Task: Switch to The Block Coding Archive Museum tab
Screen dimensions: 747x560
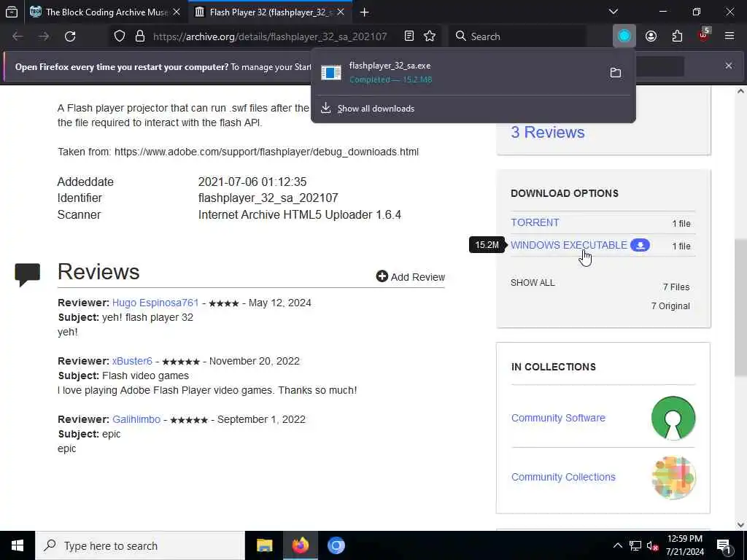Action: point(106,12)
